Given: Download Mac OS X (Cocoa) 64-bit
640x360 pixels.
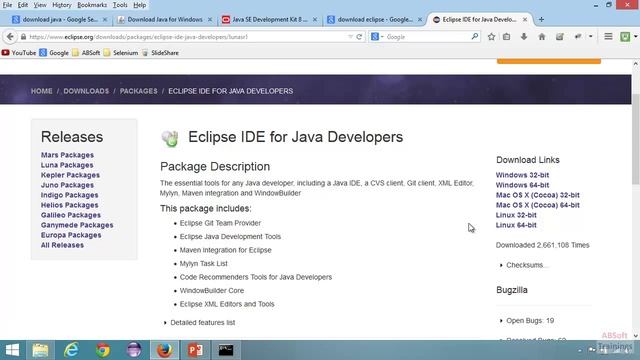Looking at the screenshot, I should pos(538,205).
